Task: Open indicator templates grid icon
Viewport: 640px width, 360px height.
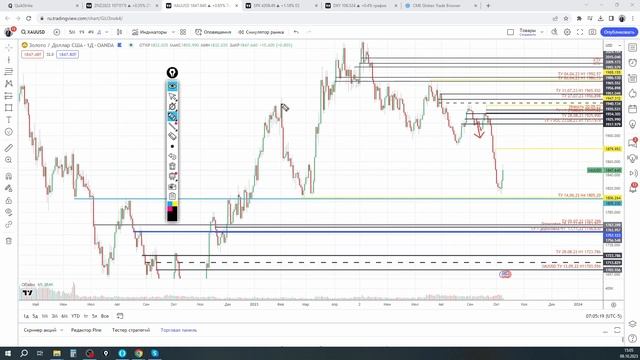Action: [183, 32]
